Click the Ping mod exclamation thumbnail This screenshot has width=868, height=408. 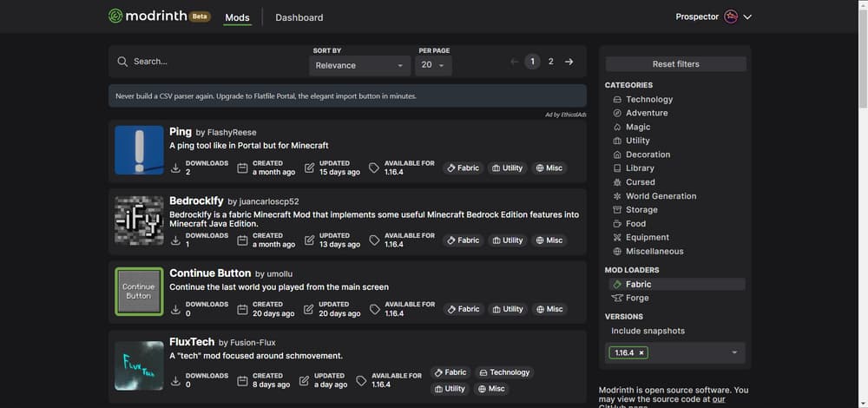tap(139, 150)
